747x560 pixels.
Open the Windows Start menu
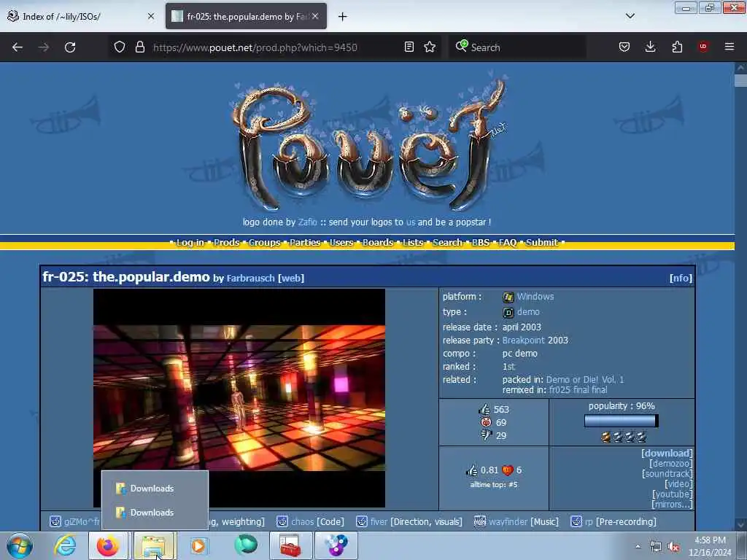(20, 545)
